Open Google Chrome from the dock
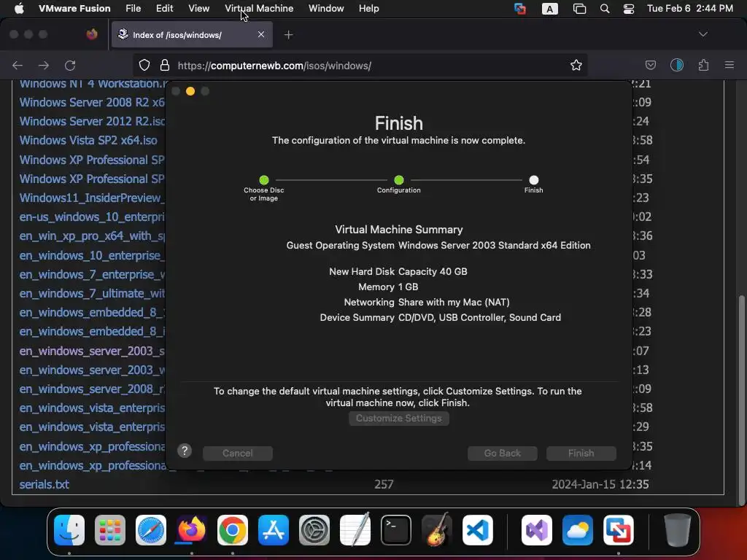Viewport: 747px width, 560px height. click(x=233, y=529)
